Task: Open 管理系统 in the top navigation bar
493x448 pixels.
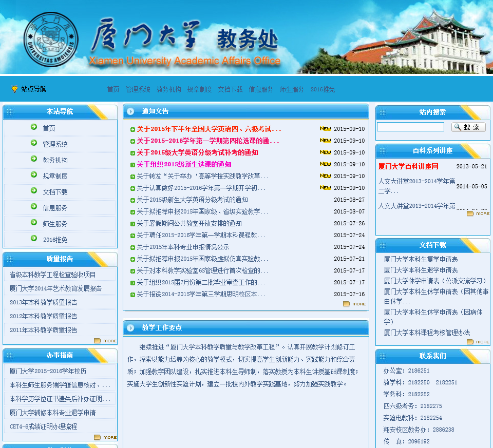Action: click(138, 89)
